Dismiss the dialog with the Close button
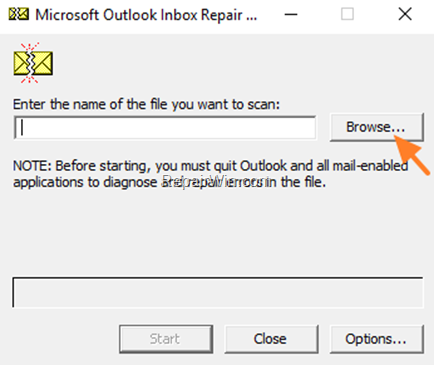This screenshot has height=365, width=434. pos(271,339)
